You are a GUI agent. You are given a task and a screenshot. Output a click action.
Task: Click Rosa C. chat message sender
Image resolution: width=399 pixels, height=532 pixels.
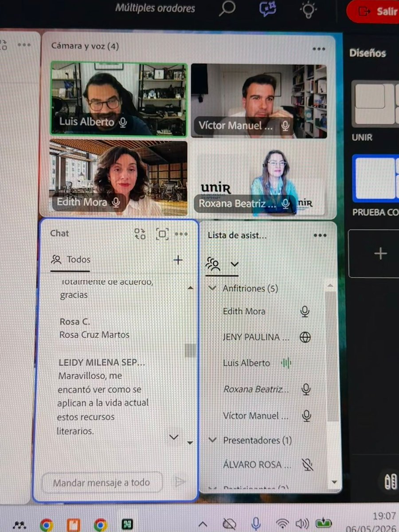tap(75, 321)
